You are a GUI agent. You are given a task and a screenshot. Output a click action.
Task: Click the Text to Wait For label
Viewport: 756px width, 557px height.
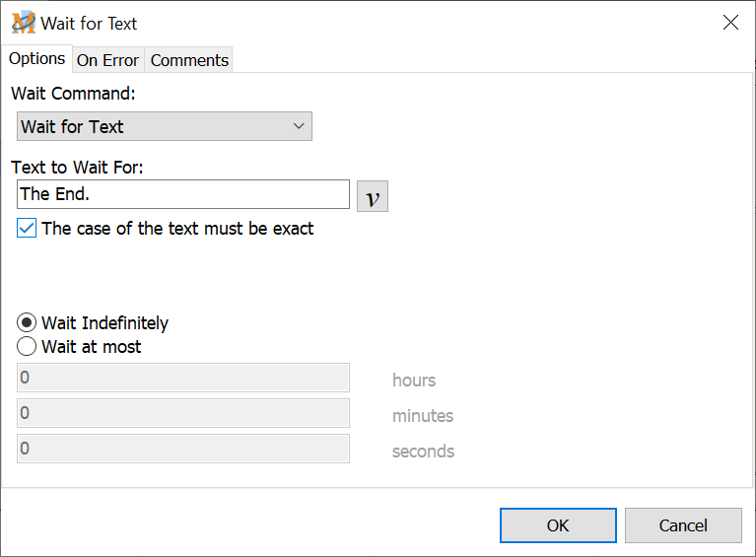(77, 167)
